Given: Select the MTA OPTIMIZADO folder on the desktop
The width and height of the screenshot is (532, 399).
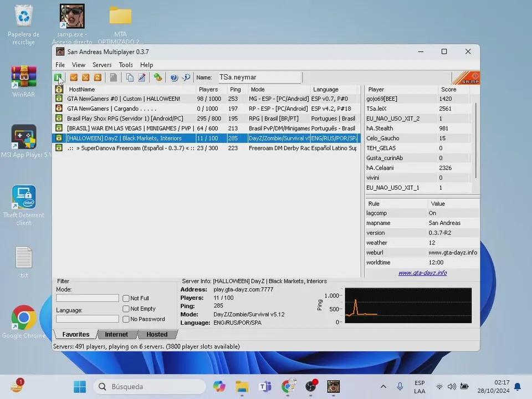Looking at the screenshot, I should click(120, 25).
